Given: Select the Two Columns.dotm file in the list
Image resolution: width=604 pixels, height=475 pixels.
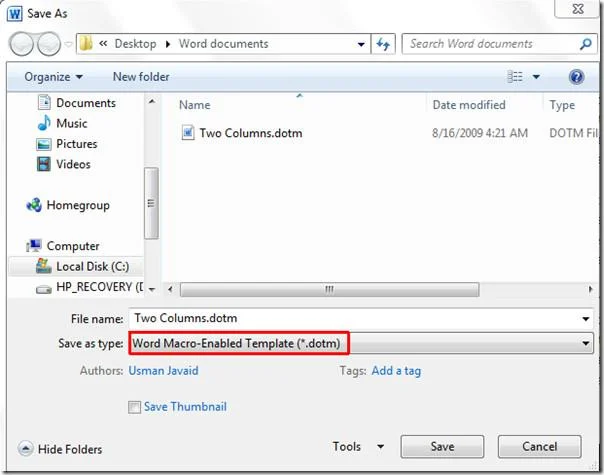Looking at the screenshot, I should tap(242, 133).
